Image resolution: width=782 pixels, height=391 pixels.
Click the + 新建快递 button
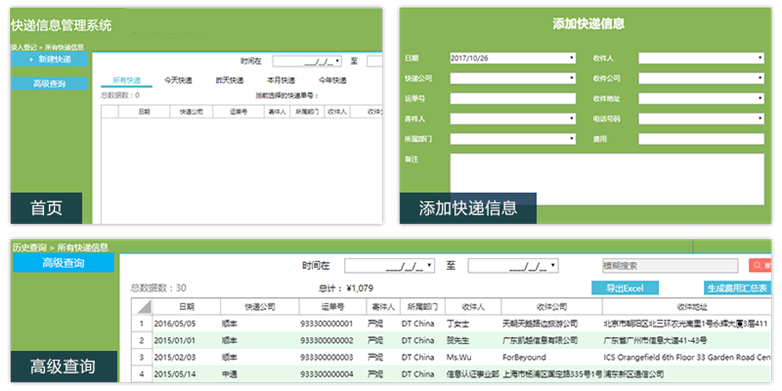tap(49, 59)
